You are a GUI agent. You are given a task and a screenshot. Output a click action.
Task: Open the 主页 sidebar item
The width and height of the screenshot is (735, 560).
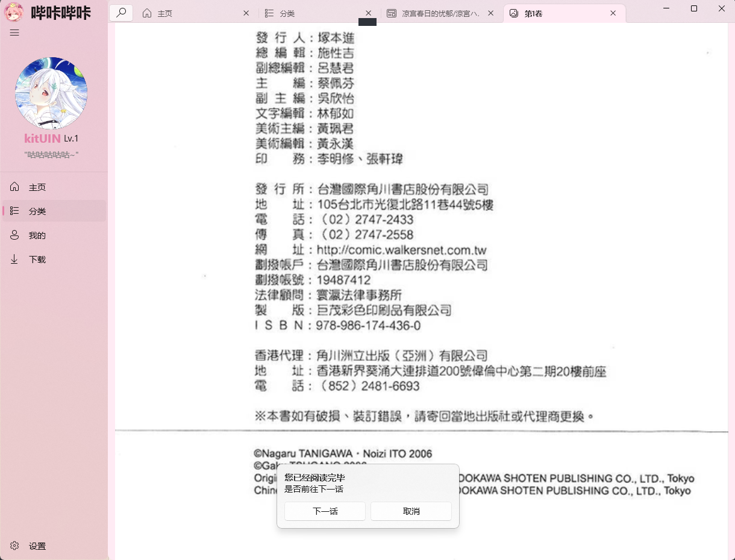(54, 187)
